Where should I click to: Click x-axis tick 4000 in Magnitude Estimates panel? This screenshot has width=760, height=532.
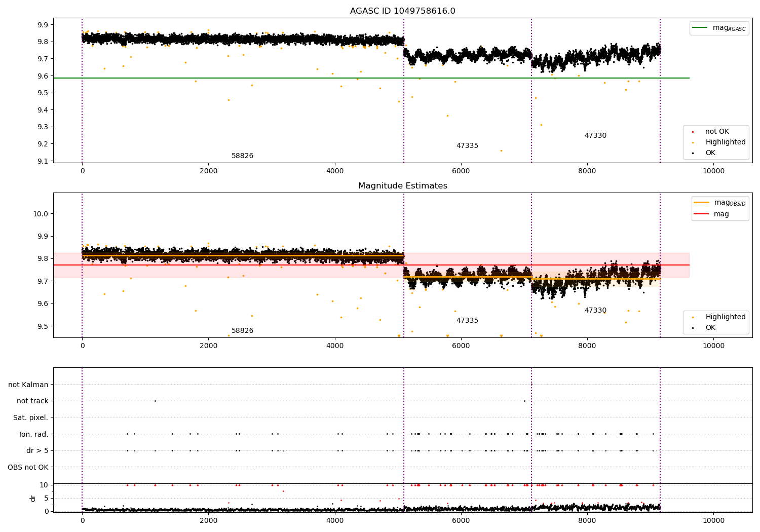pos(335,346)
